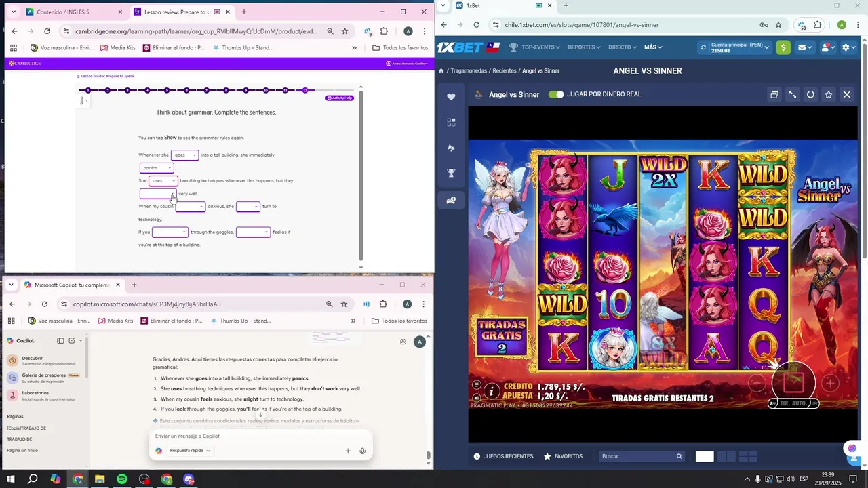Open FAVORITOS below the game
868x488 pixels.
(x=563, y=456)
